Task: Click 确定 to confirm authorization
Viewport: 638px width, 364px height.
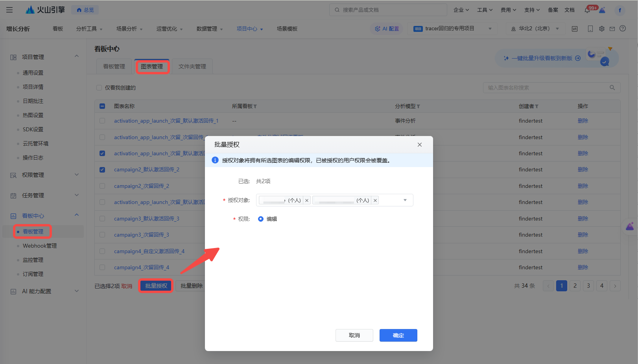Action: (398, 335)
